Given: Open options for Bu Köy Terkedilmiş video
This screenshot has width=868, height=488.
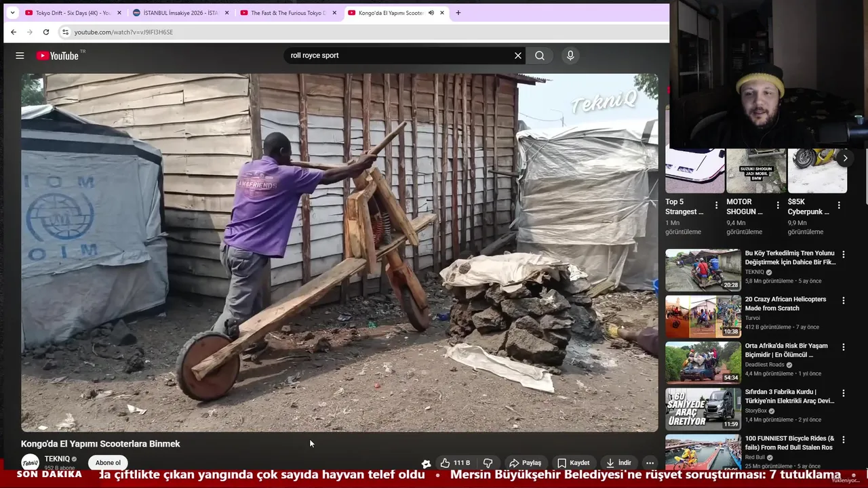Looking at the screenshot, I should coord(844,255).
